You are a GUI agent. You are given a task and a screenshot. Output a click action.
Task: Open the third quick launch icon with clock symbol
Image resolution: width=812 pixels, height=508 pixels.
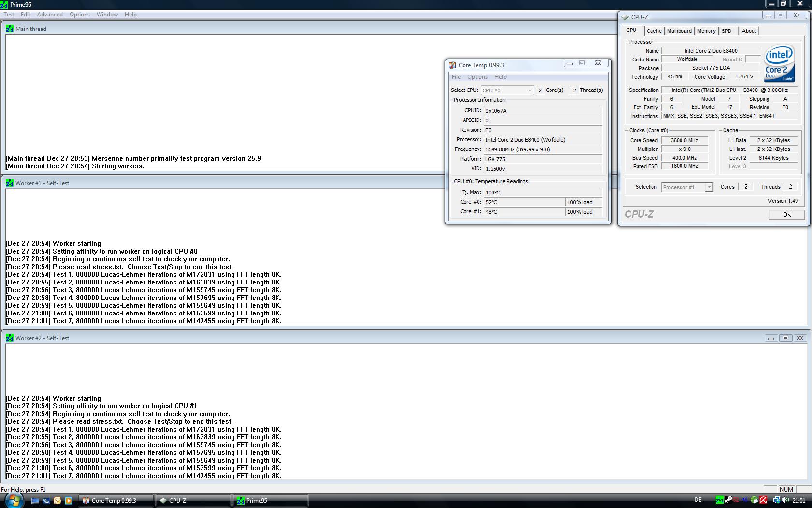(x=58, y=501)
